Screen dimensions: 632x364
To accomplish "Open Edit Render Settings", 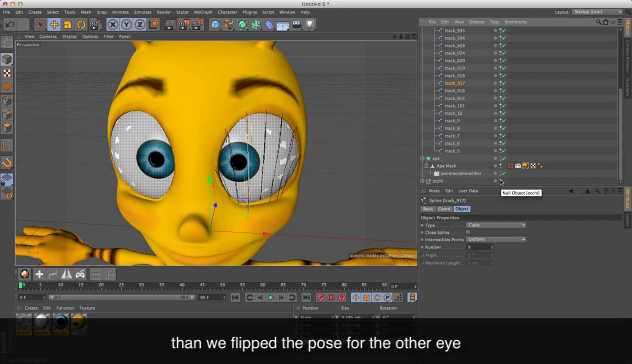I will (197, 25).
